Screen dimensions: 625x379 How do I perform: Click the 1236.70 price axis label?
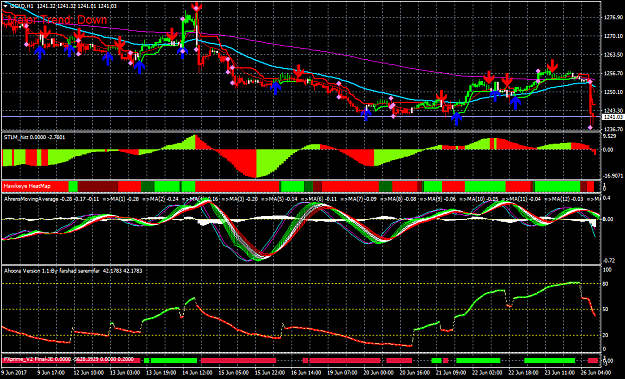(x=613, y=129)
